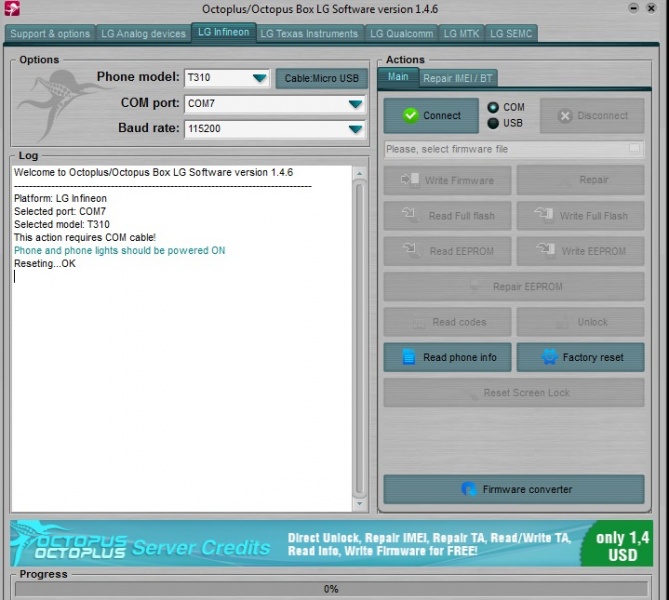
Task: Select the USB connection radio button
Action: [x=493, y=123]
